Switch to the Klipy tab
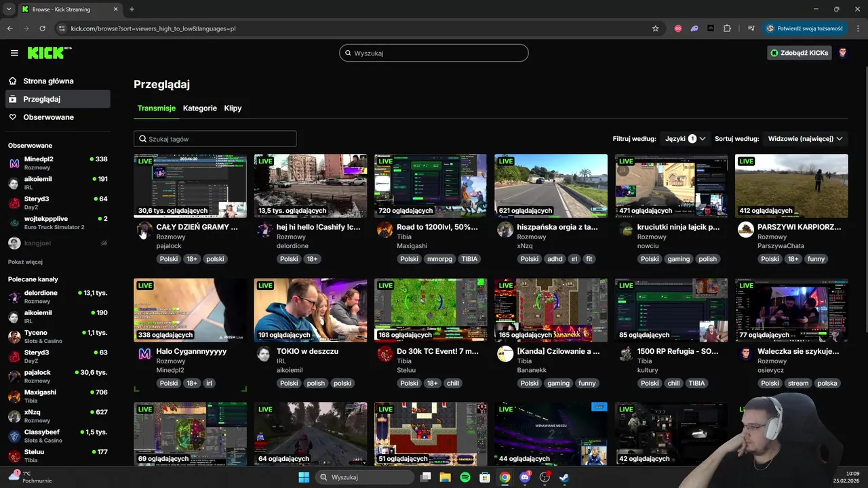Viewport: 868px width, 488px height. coord(233,108)
